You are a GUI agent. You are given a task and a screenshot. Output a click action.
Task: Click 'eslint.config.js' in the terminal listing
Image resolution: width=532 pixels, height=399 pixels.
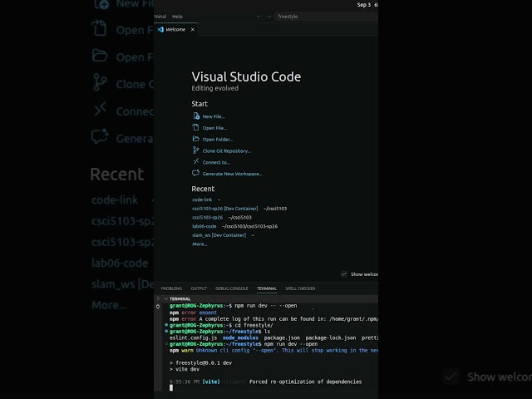click(x=193, y=338)
